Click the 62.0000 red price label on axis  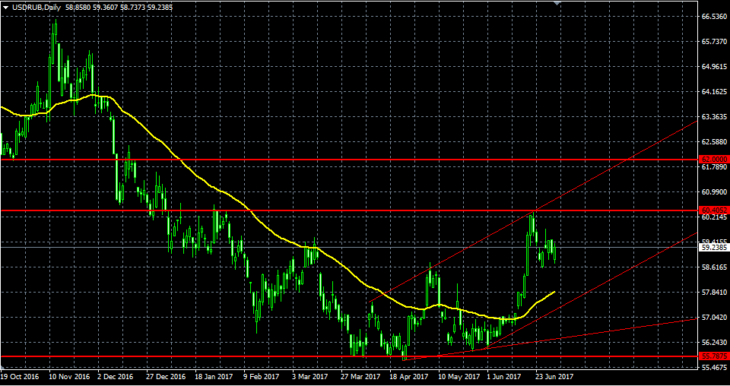coord(713,159)
